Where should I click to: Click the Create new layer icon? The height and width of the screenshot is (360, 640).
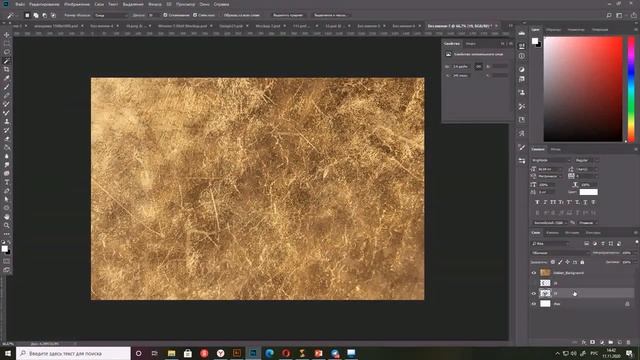pos(620,342)
